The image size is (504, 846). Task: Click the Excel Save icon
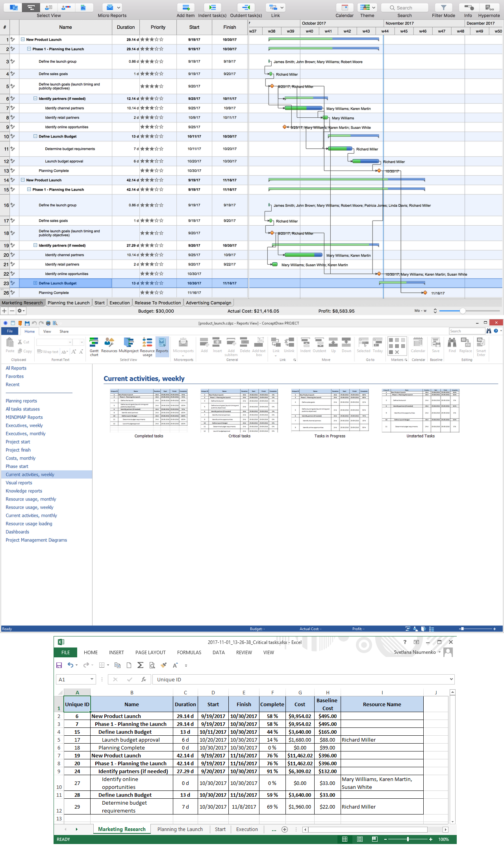[59, 665]
